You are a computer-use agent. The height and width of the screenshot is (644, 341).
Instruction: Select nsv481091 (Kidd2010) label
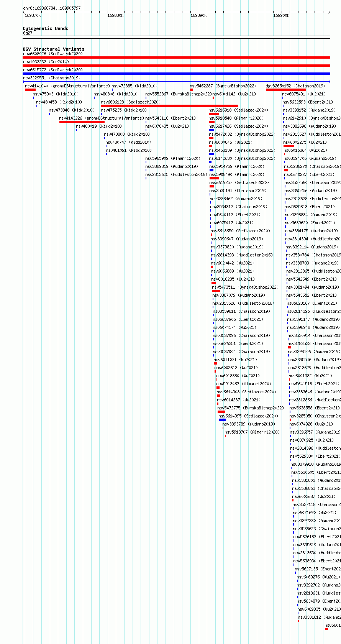click(x=129, y=150)
